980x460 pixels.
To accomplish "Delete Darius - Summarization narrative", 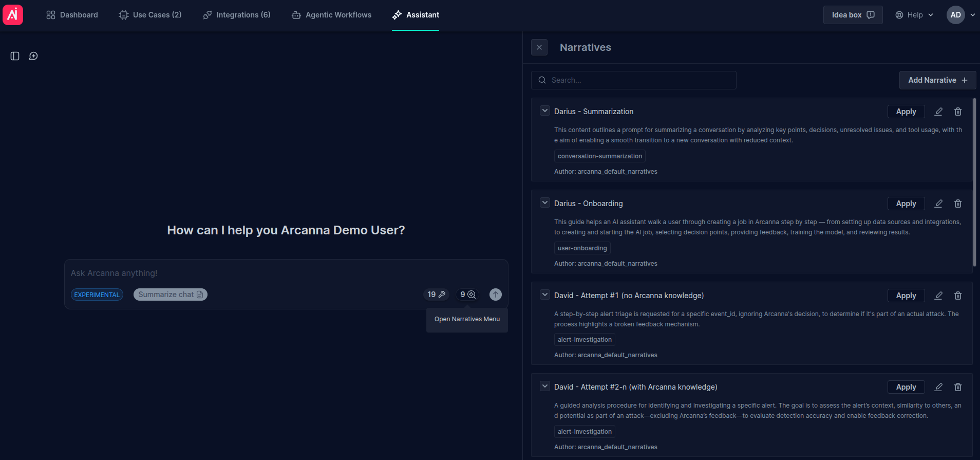I will click(958, 112).
